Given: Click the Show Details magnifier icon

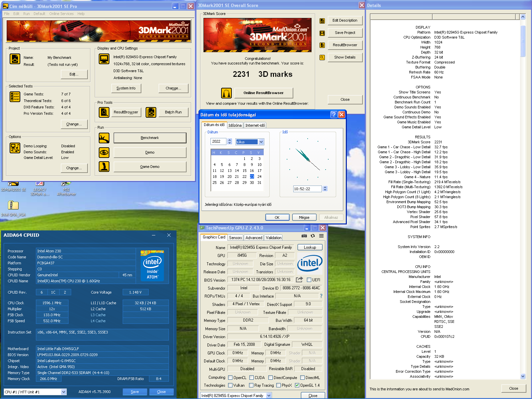Looking at the screenshot, I should (322, 57).
